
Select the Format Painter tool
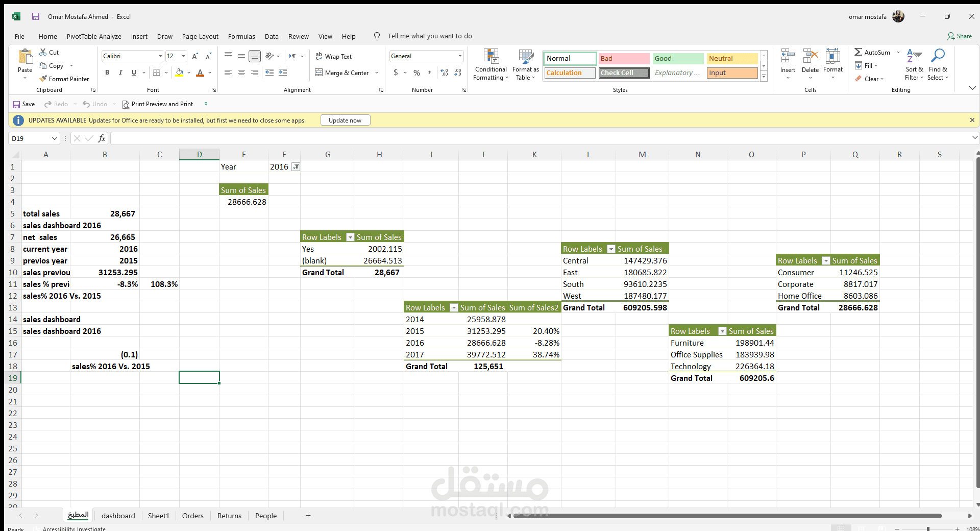click(64, 79)
